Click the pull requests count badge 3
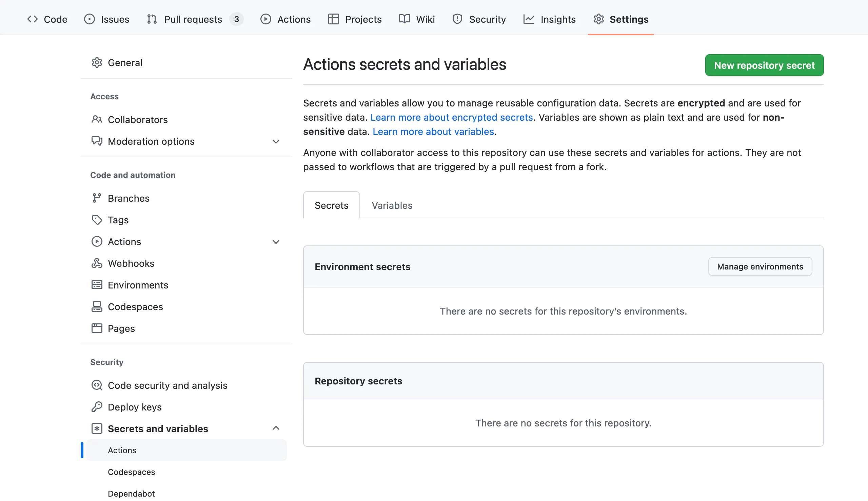The height and width of the screenshot is (501, 868). (237, 19)
